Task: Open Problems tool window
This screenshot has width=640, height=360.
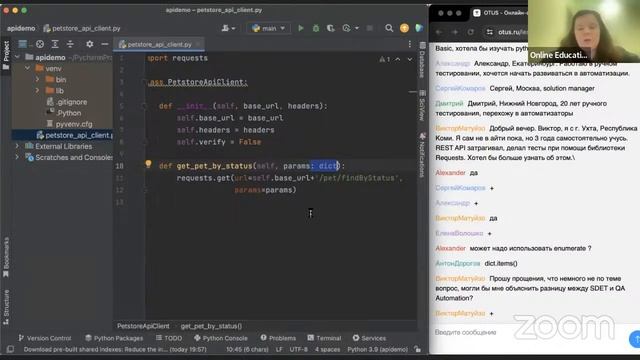Action: [x=278, y=338]
